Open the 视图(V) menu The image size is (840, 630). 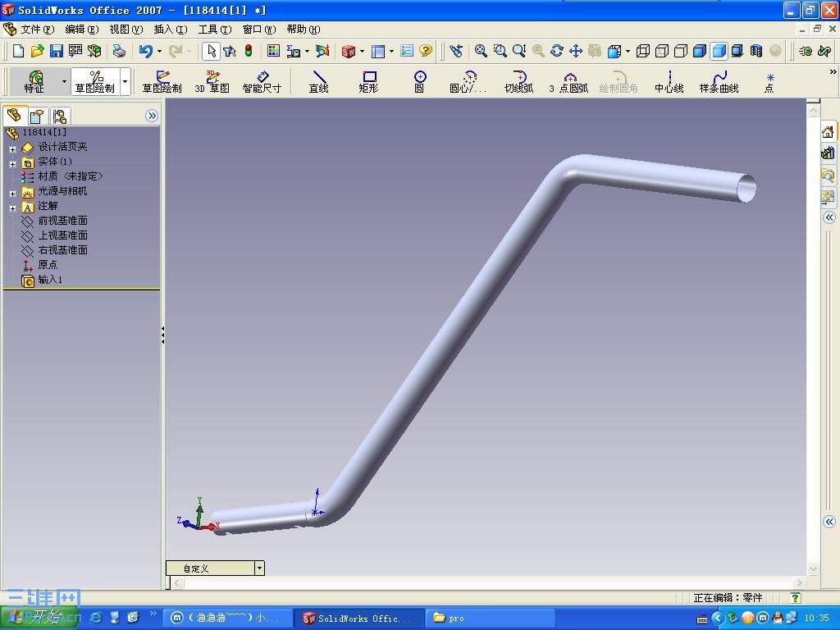[126, 29]
